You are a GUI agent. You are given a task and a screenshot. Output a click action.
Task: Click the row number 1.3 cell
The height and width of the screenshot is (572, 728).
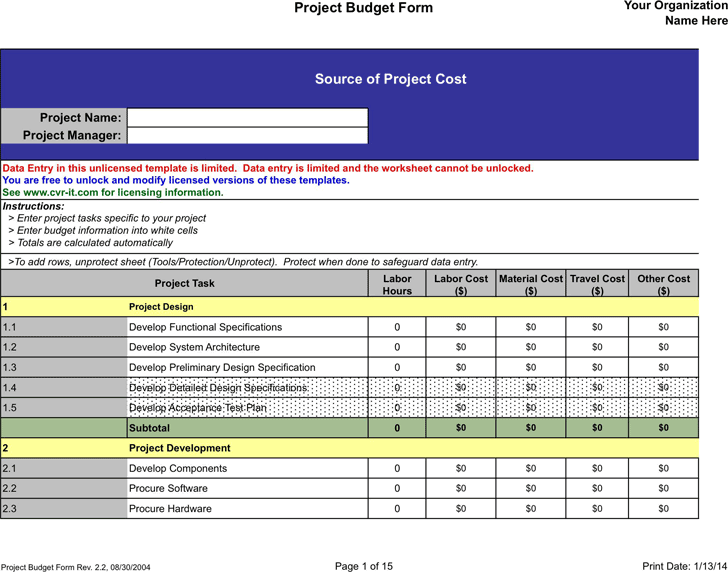tap(64, 368)
